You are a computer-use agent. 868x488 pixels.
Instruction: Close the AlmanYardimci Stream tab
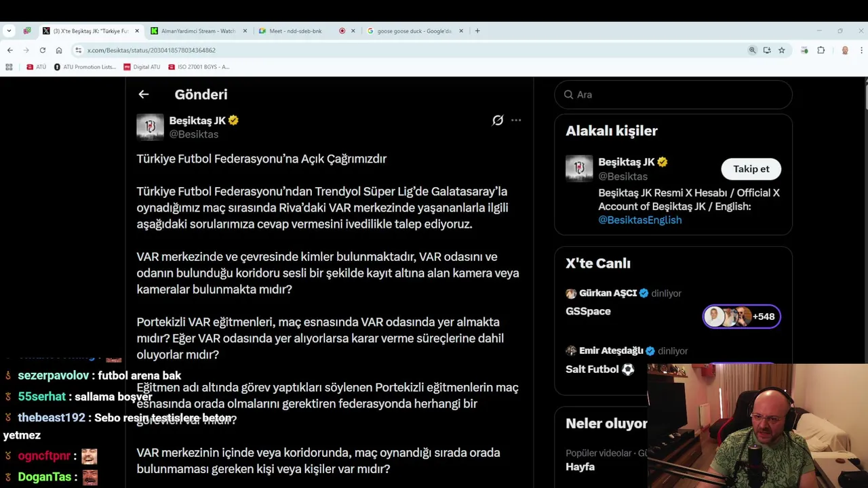245,30
